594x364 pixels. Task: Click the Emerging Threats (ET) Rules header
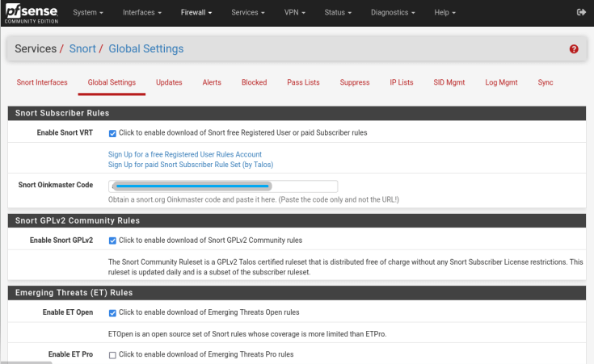click(297, 292)
